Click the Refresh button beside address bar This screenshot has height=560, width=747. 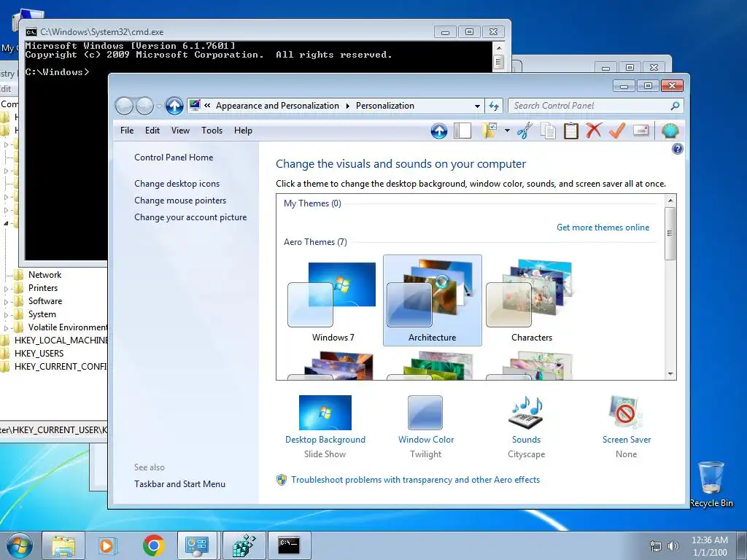coord(494,106)
